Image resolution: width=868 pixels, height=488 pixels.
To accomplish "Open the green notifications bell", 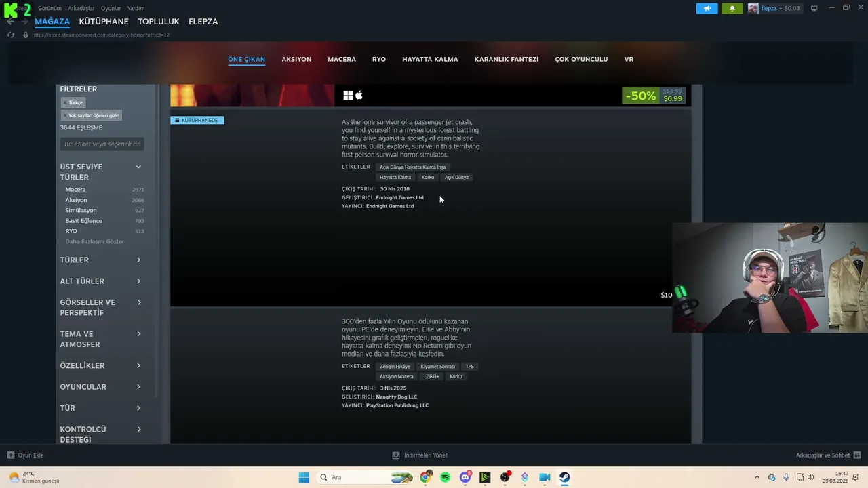I will click(732, 9).
